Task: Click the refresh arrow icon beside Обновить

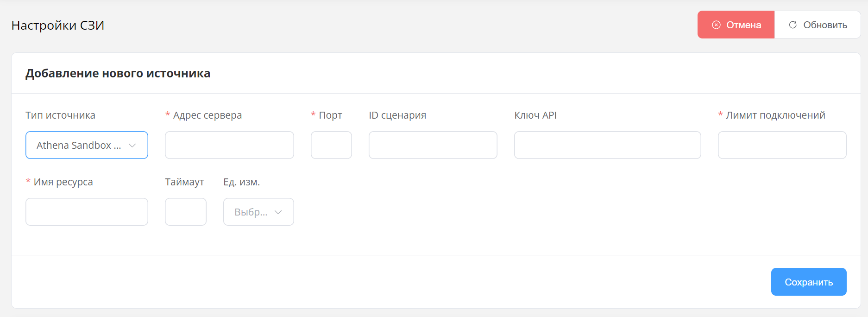Action: (x=793, y=25)
